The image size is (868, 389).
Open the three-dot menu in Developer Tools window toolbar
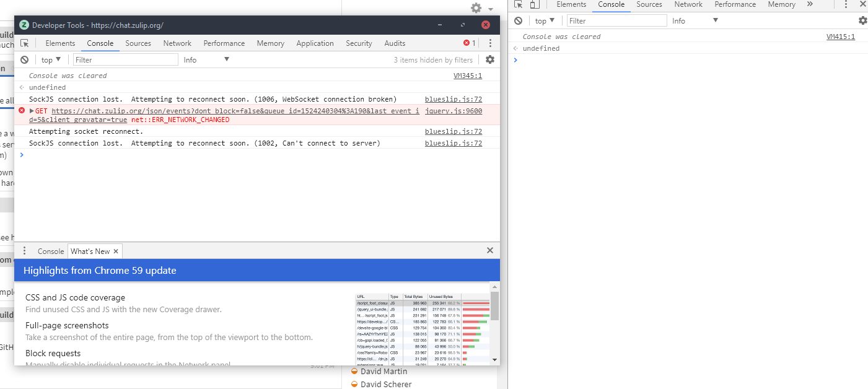click(x=490, y=43)
